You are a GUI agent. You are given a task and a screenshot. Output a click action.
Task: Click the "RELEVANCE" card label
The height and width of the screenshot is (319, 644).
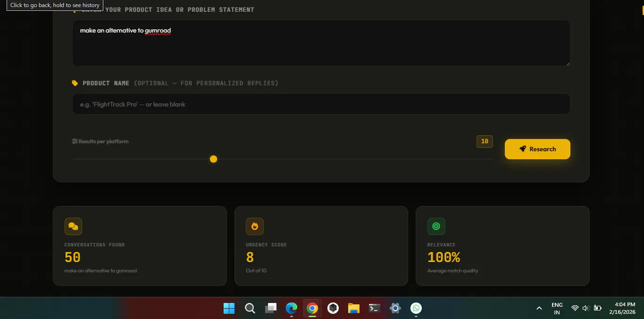442,245
